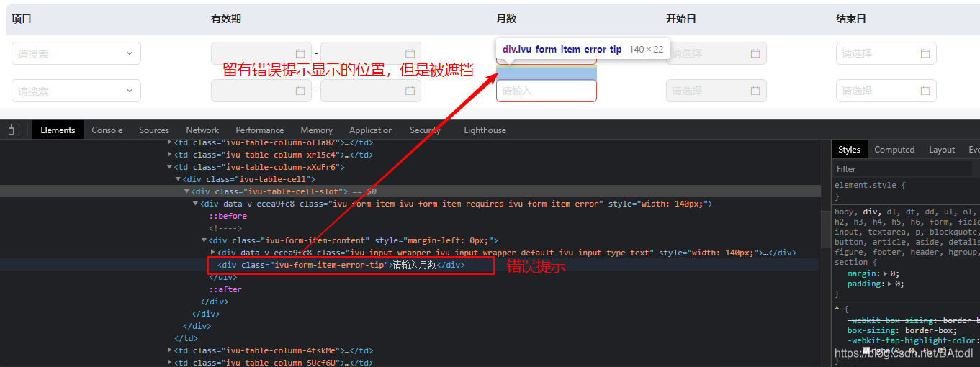Image resolution: width=980 pixels, height=367 pixels.
Task: Select the ivu-form-item-error-tip div line
Action: tap(341, 265)
